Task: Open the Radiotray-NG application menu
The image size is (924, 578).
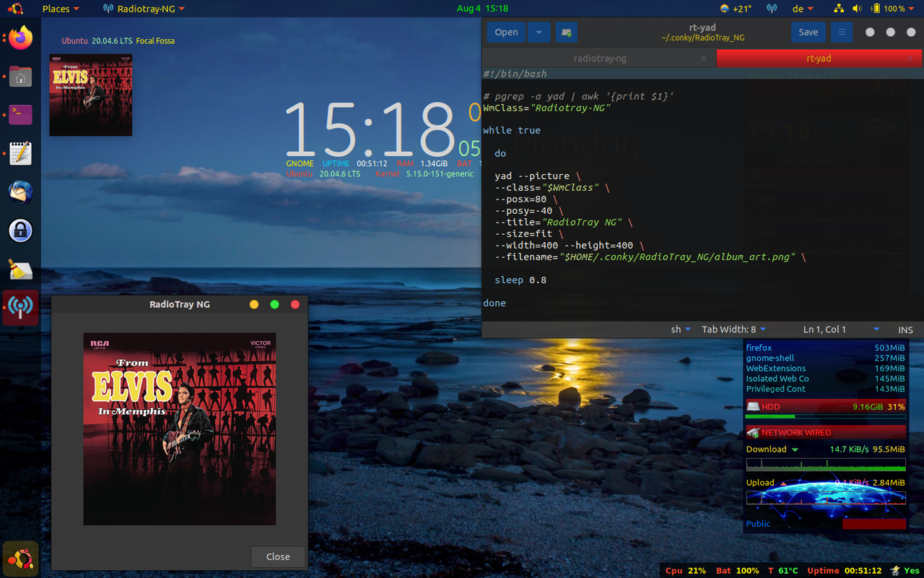Action: coord(144,9)
